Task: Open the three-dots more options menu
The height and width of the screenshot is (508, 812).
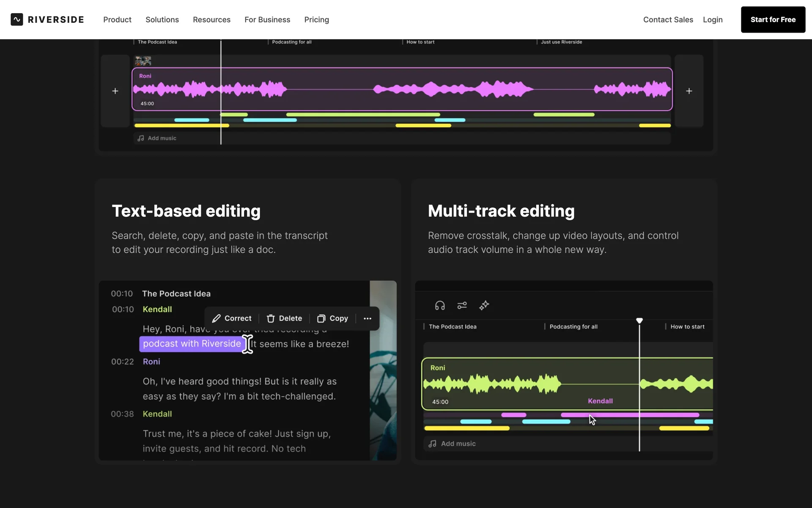Action: click(x=368, y=318)
